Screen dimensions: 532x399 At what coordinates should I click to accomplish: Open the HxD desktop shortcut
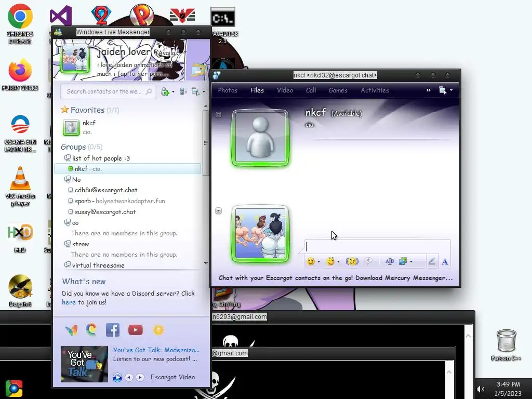[x=20, y=238]
